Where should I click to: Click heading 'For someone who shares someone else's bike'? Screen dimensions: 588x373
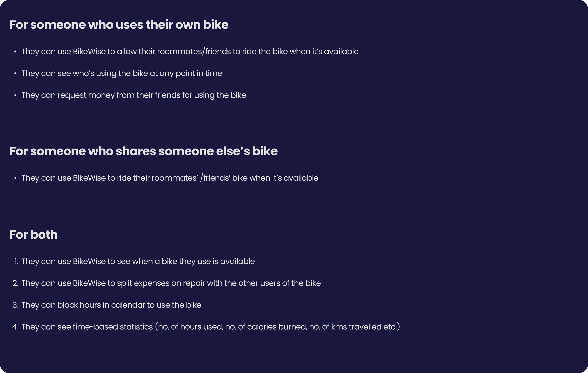click(144, 151)
